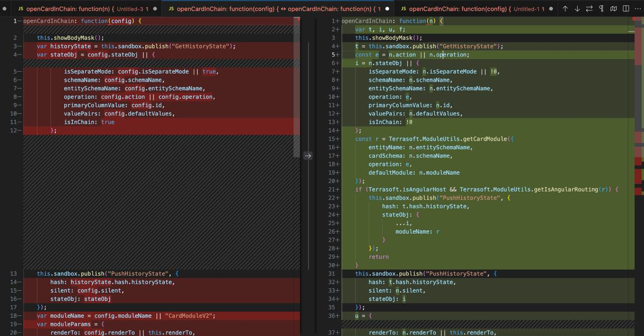Click 'primaryColumnValue: config.id' in left pane

tap(114, 105)
